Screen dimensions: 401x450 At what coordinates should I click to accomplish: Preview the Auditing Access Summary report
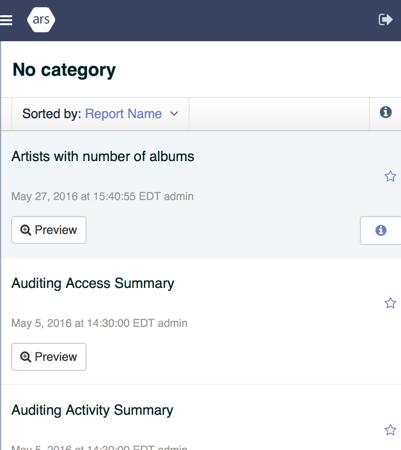tap(49, 357)
